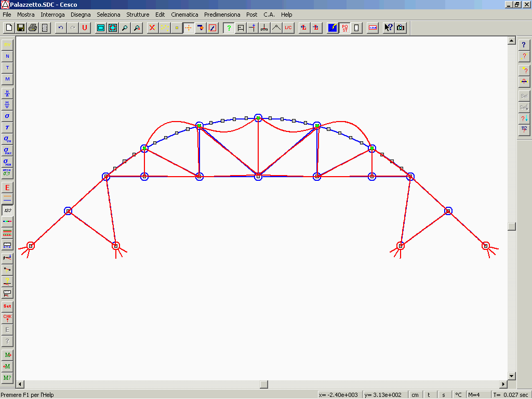Open the Cinematica menu
Screen dimensions: 532x399
point(184,15)
